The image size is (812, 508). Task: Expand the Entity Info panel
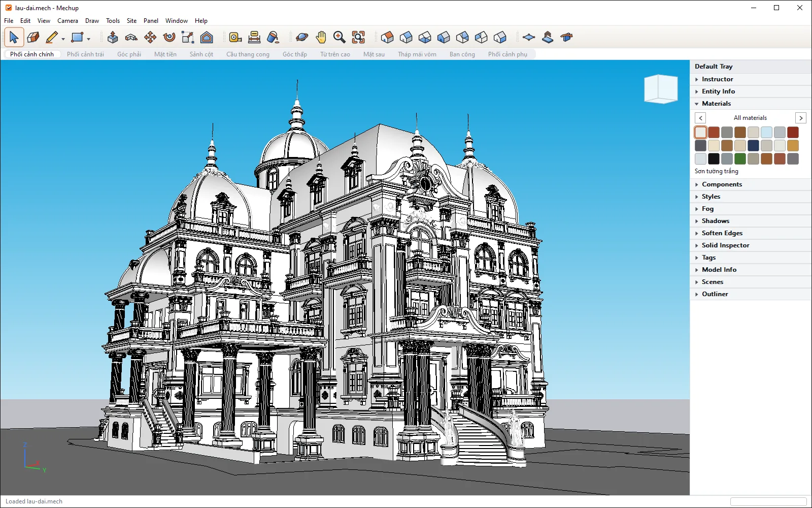tap(751, 91)
